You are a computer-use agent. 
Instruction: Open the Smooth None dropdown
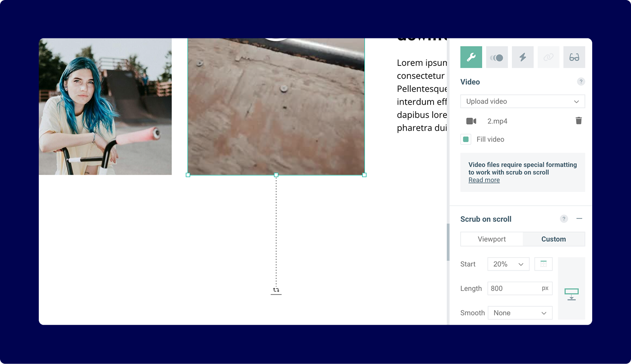coord(520,313)
